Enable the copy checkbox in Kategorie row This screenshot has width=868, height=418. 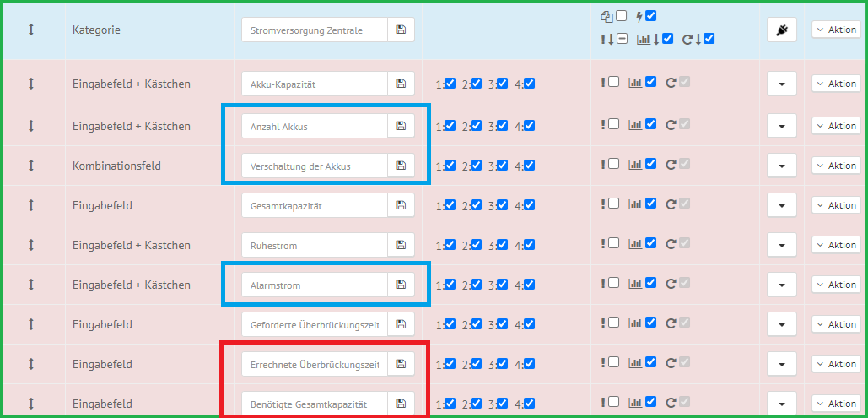[x=622, y=15]
